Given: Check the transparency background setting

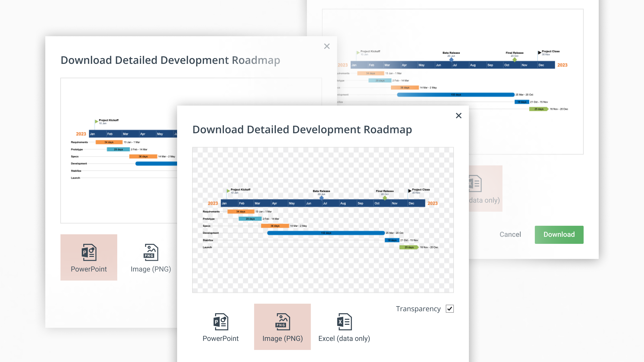Looking at the screenshot, I should 450,308.
